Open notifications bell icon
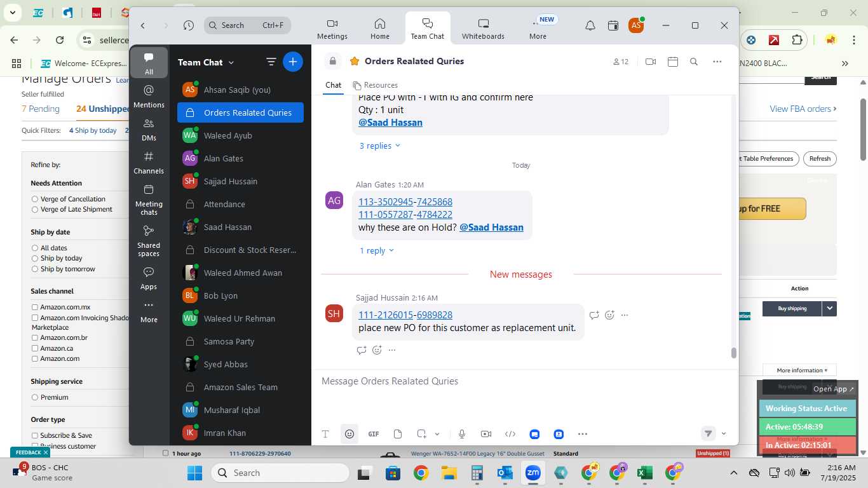Image resolution: width=868 pixels, height=488 pixels. click(590, 25)
